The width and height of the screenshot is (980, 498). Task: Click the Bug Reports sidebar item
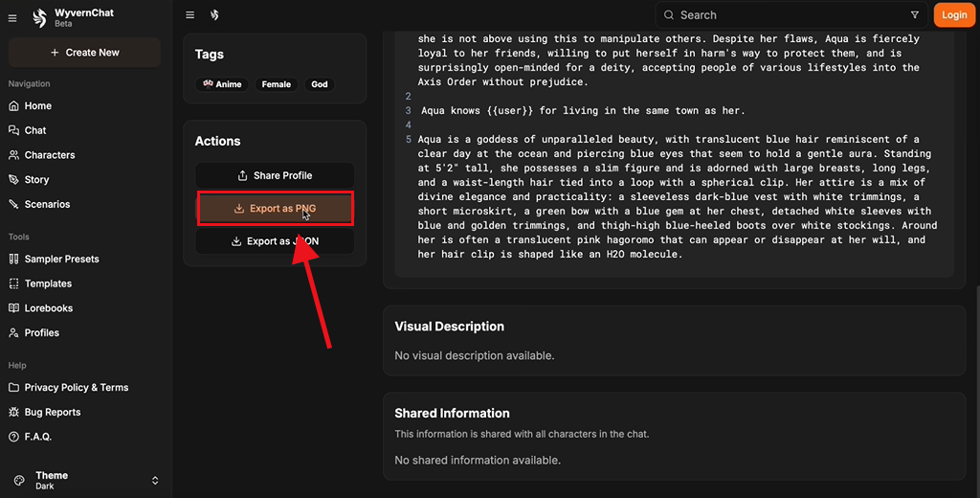tap(52, 412)
